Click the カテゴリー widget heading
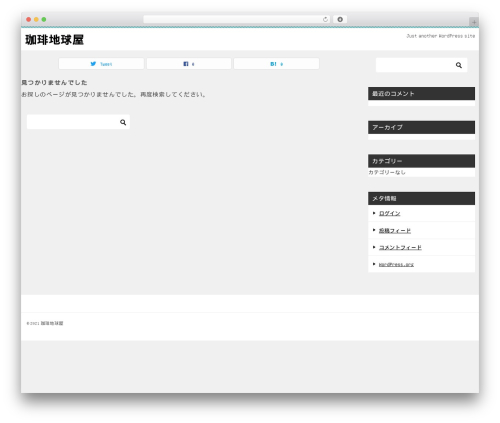The image size is (500, 423). coord(421,161)
